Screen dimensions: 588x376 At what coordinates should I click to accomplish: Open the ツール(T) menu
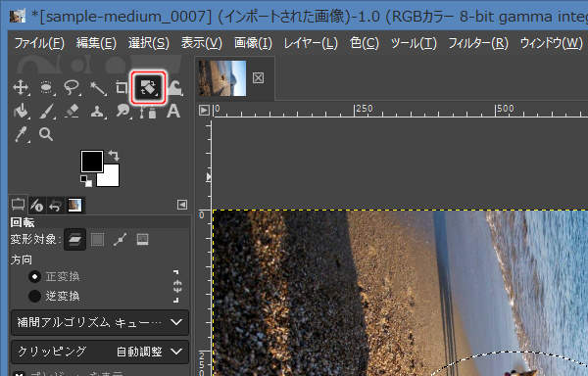(x=414, y=44)
